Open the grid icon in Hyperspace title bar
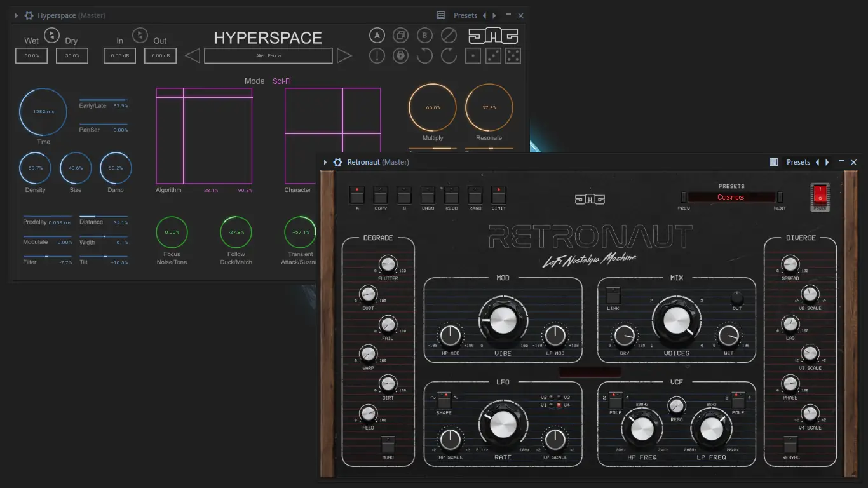868x488 pixels. [441, 15]
